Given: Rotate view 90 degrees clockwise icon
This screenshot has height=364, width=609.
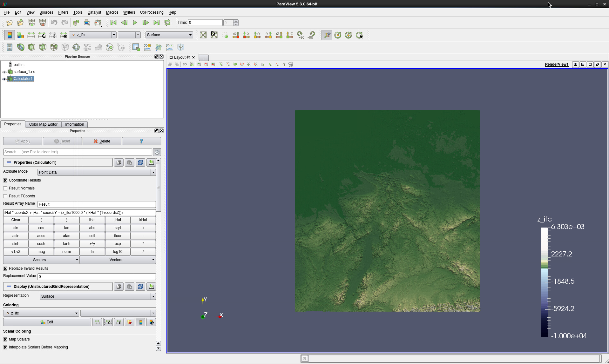Looking at the screenshot, I should [301, 35].
